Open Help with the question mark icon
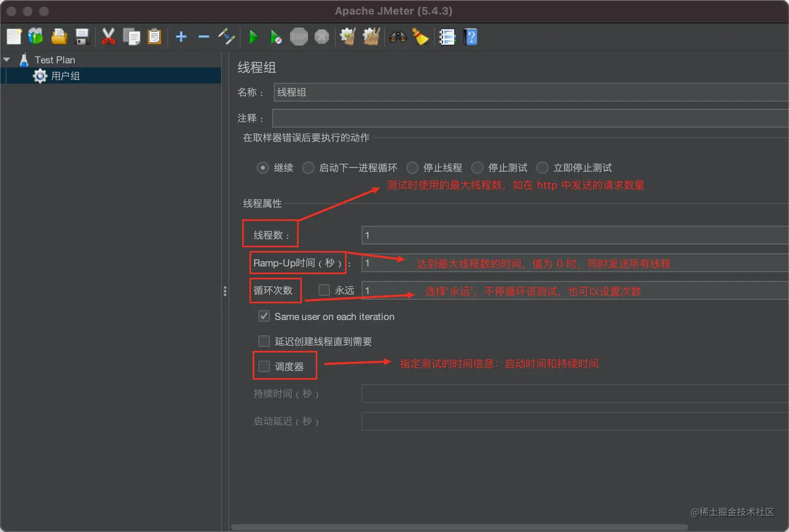 471,37
